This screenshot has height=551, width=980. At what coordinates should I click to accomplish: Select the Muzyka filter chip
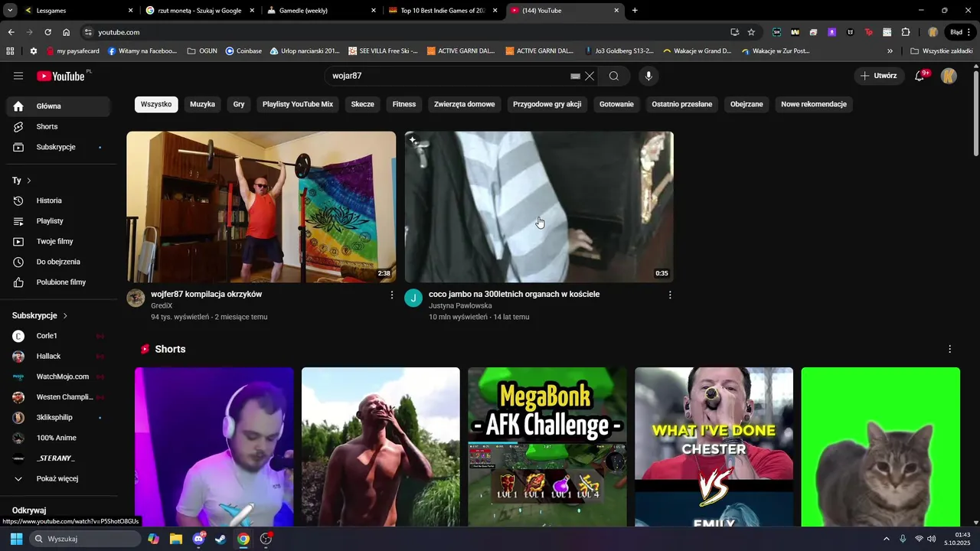[x=203, y=104]
